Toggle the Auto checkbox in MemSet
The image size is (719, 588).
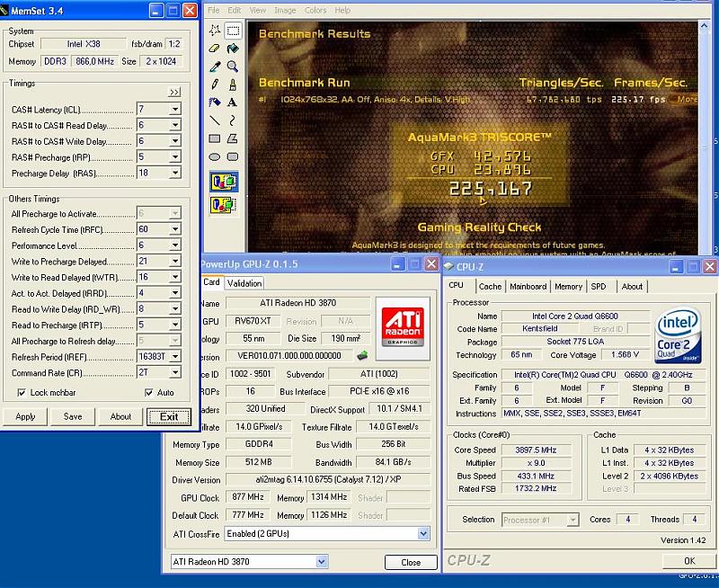tap(148, 393)
